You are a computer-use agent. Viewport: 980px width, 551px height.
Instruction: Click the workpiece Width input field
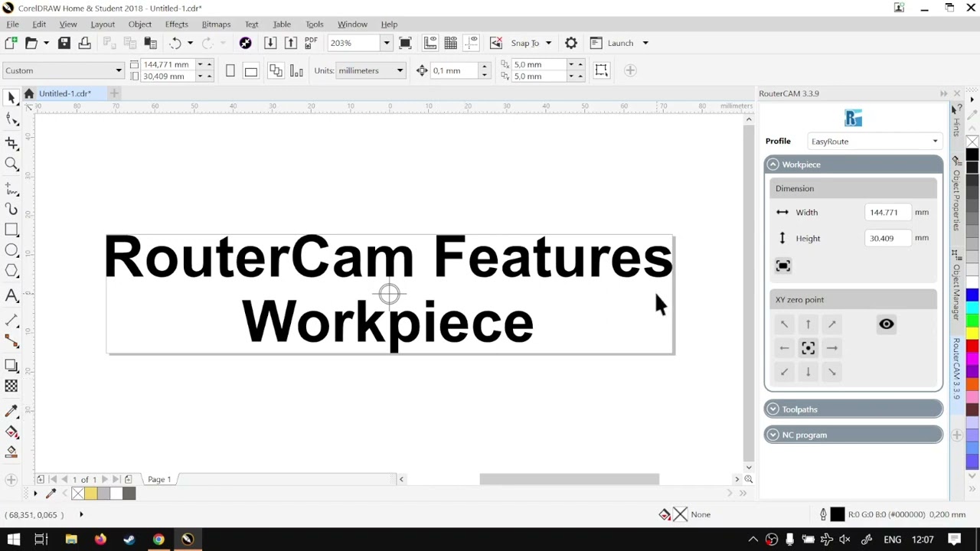click(x=887, y=213)
